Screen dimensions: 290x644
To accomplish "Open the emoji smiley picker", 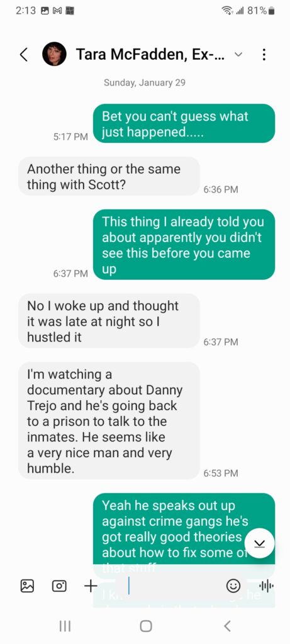I will click(x=233, y=586).
